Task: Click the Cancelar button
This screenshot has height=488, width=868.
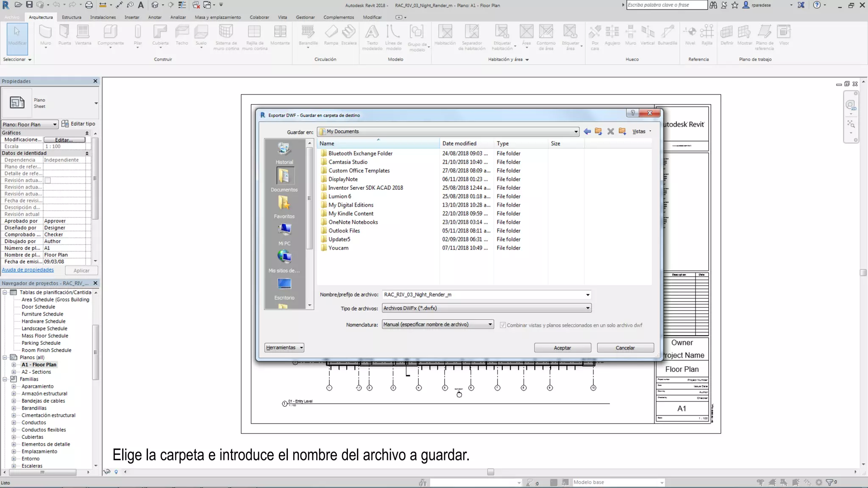Action: 625,348
